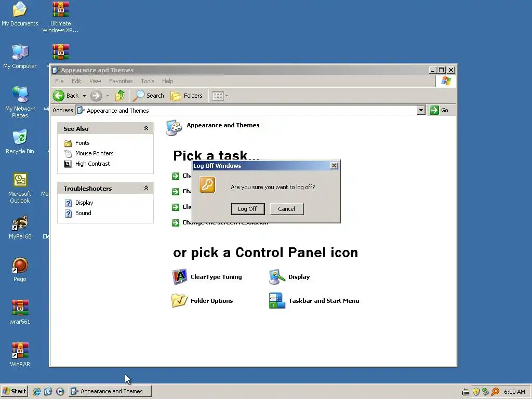Click the Mouse Pointers icon
The image size is (532, 399).
click(x=68, y=154)
